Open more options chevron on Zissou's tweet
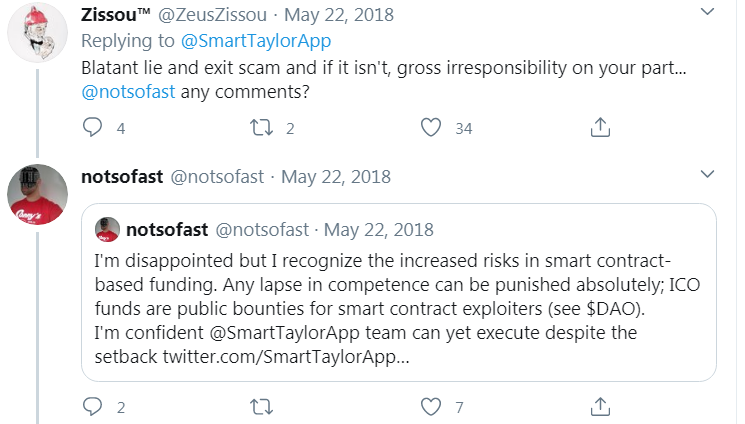 pyautogui.click(x=707, y=11)
